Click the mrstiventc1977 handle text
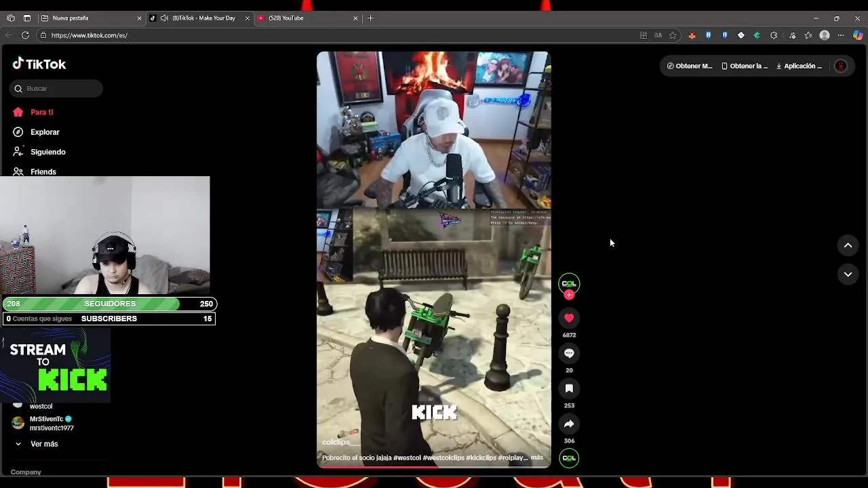Viewport: 868px width, 488px height. click(52, 428)
